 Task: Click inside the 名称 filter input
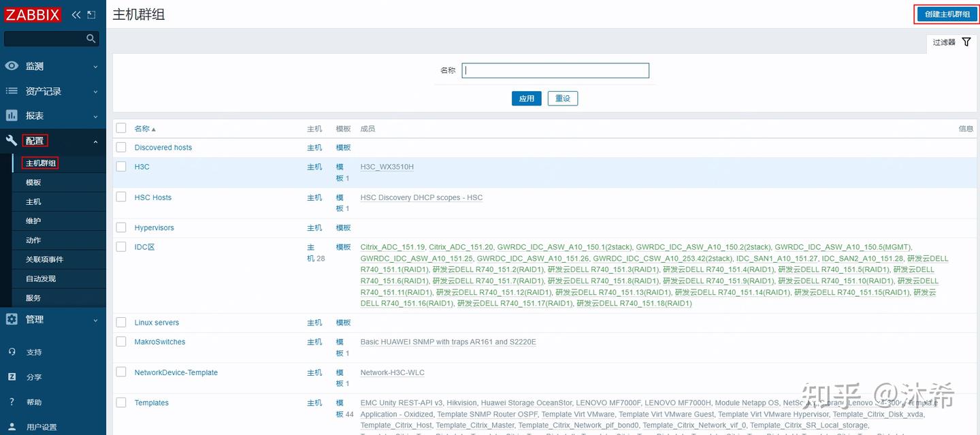555,70
